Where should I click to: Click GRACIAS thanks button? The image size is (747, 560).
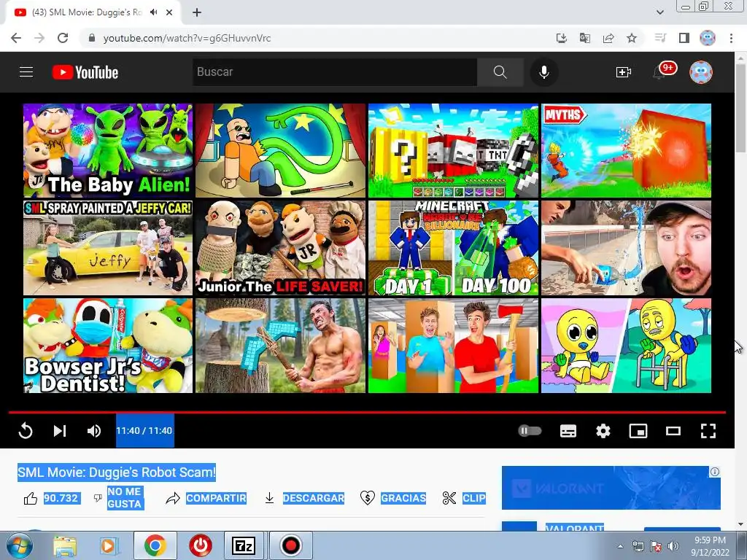pyautogui.click(x=393, y=498)
